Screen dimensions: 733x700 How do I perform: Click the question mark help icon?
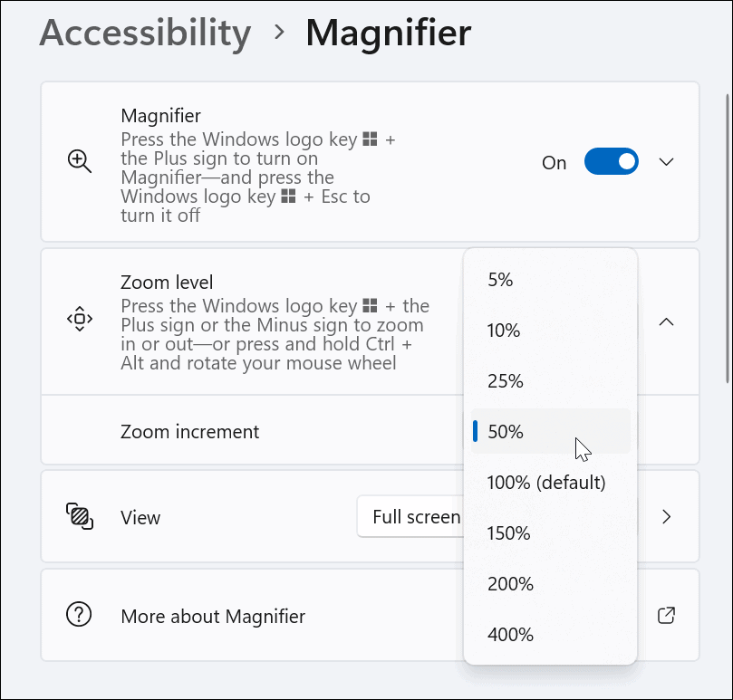(x=79, y=615)
